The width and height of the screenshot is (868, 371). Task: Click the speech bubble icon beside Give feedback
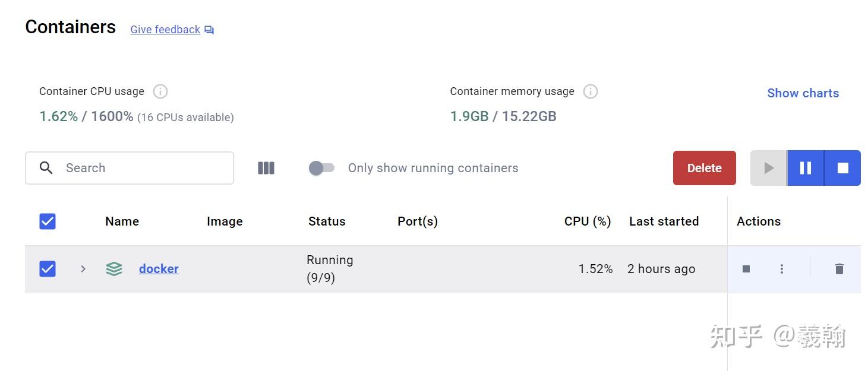click(208, 29)
